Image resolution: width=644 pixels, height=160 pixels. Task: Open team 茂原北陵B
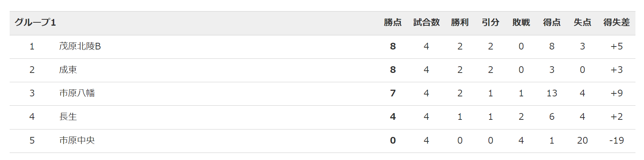80,46
